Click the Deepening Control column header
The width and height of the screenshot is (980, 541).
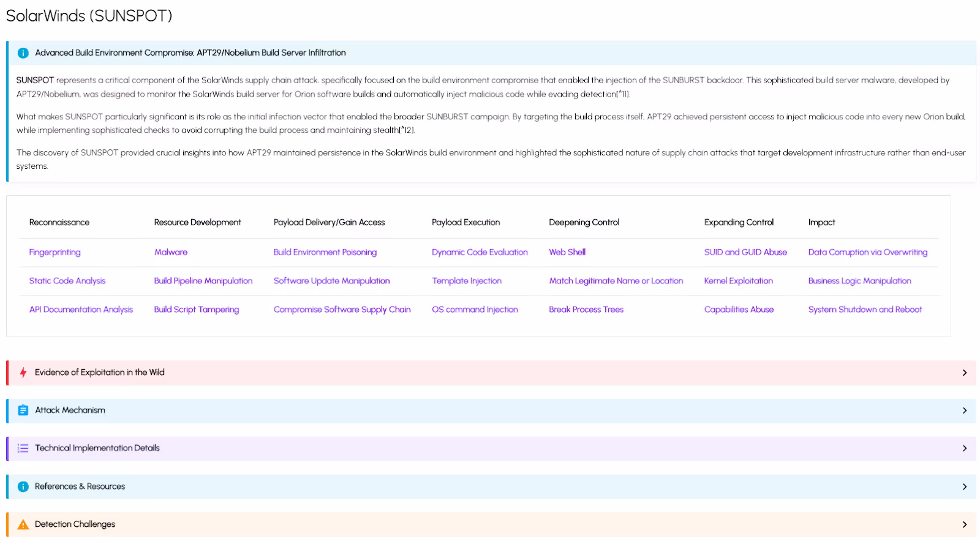(x=584, y=223)
